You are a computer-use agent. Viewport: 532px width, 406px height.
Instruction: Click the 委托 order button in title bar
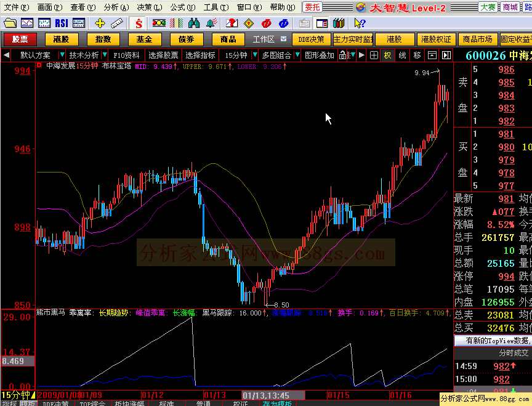click(x=312, y=7)
